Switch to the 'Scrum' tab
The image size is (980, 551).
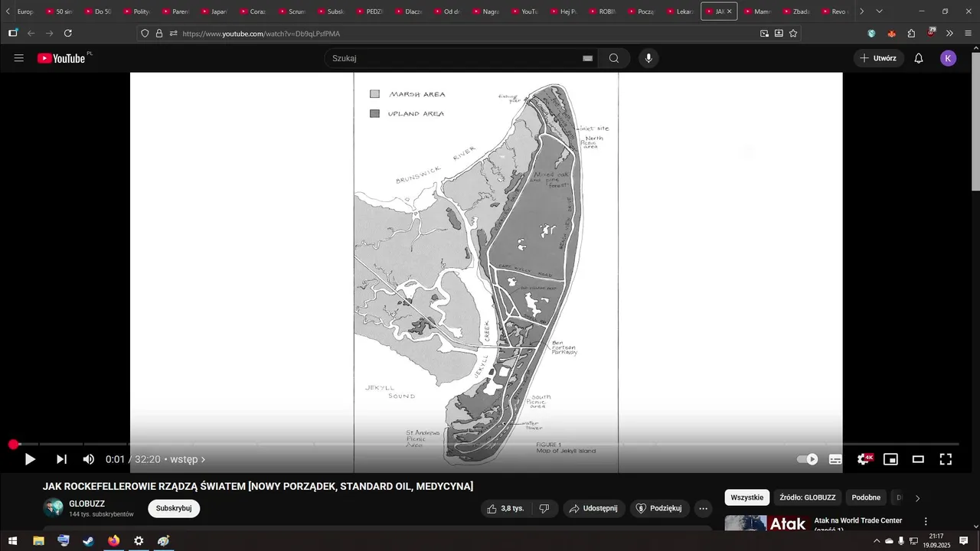[292, 11]
